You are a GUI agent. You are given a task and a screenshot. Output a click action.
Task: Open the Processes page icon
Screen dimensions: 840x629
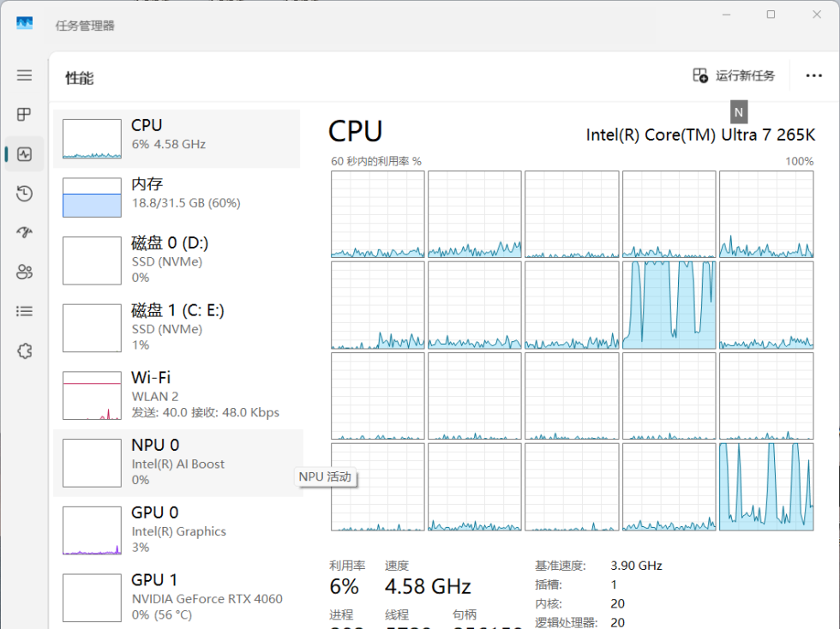24,115
